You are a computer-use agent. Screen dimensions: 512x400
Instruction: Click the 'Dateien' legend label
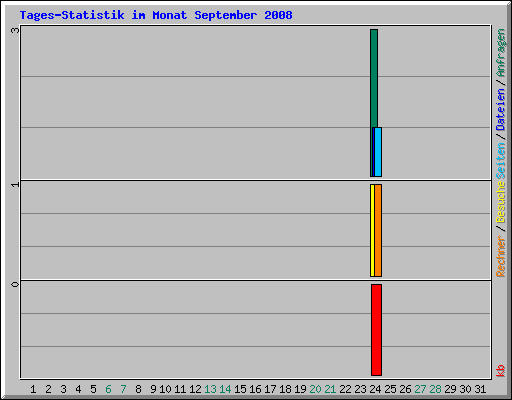(501, 110)
